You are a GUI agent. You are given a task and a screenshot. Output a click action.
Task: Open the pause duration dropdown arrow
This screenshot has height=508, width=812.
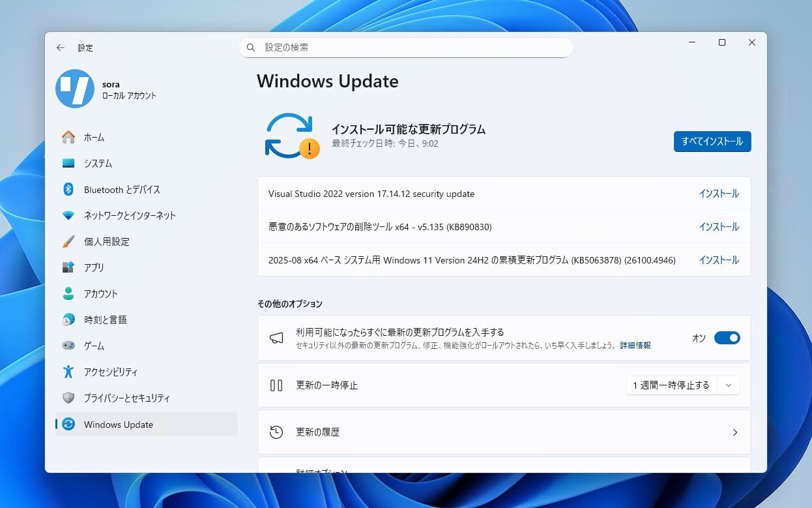(x=729, y=385)
